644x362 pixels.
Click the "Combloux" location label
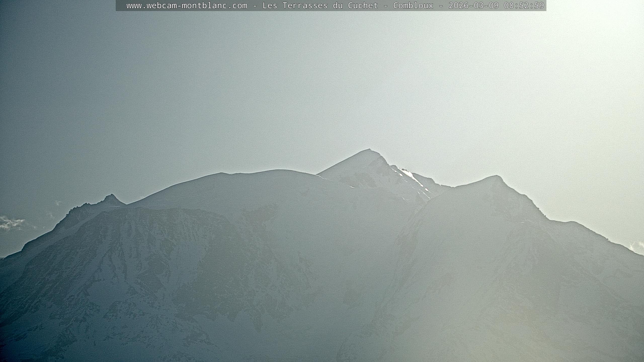pos(413,6)
